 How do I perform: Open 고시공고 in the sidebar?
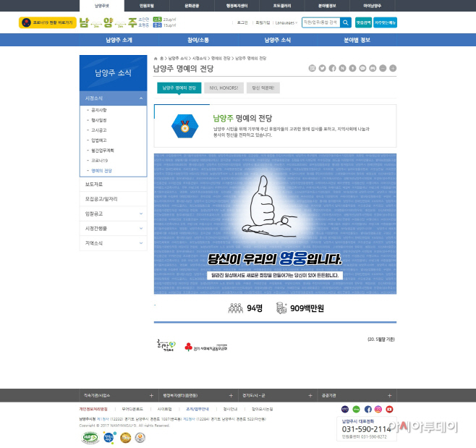(99, 130)
